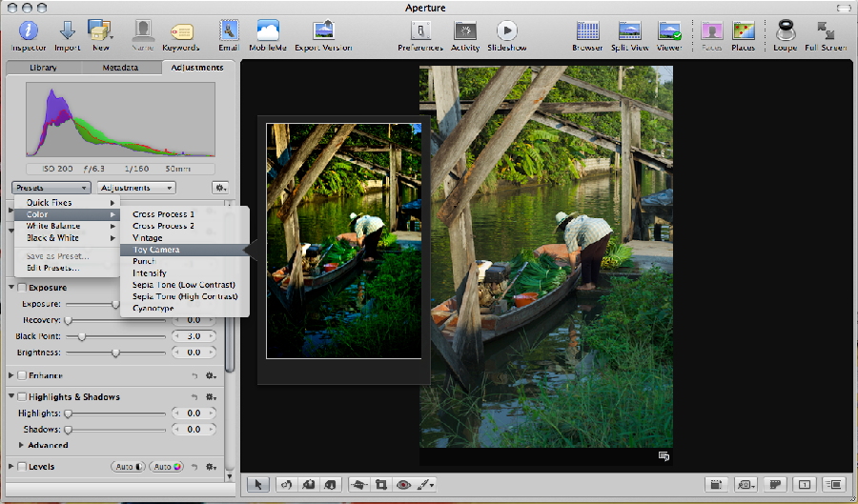
Task: Click the Export Version icon
Action: tap(323, 30)
